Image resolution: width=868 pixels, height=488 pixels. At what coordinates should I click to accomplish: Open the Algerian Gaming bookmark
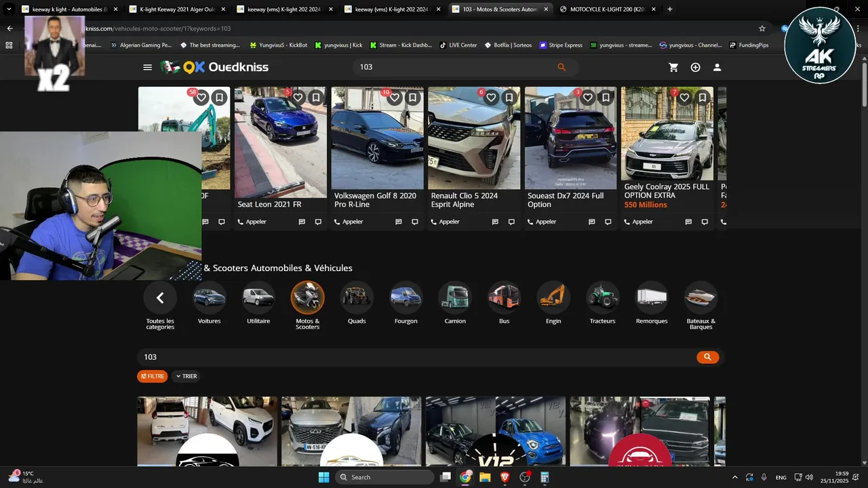pos(140,45)
